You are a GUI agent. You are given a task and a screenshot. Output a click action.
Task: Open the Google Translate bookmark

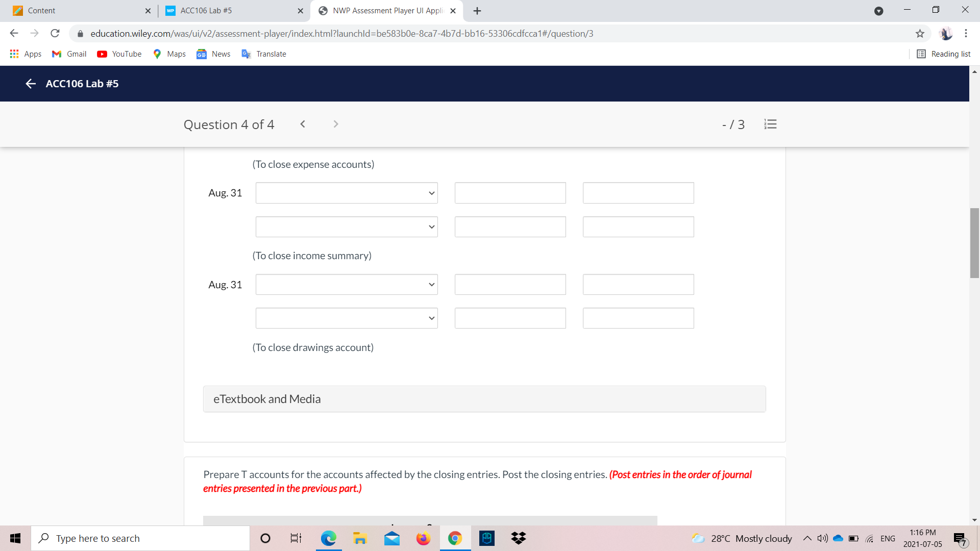click(x=264, y=54)
